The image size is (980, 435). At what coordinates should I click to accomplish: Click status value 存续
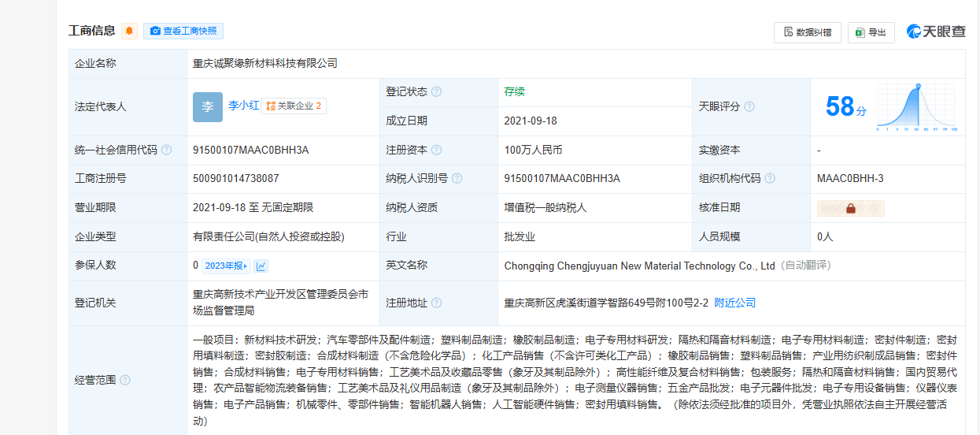[x=514, y=91]
